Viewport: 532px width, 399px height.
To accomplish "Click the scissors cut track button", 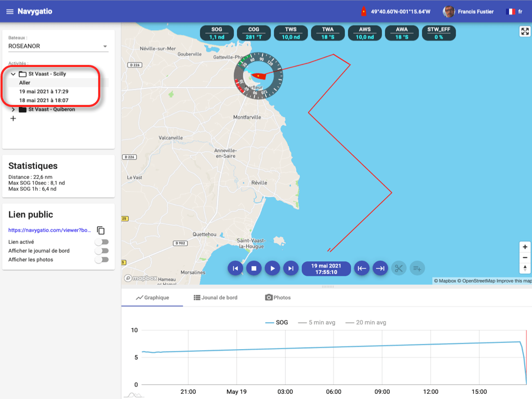I will pos(398,268).
